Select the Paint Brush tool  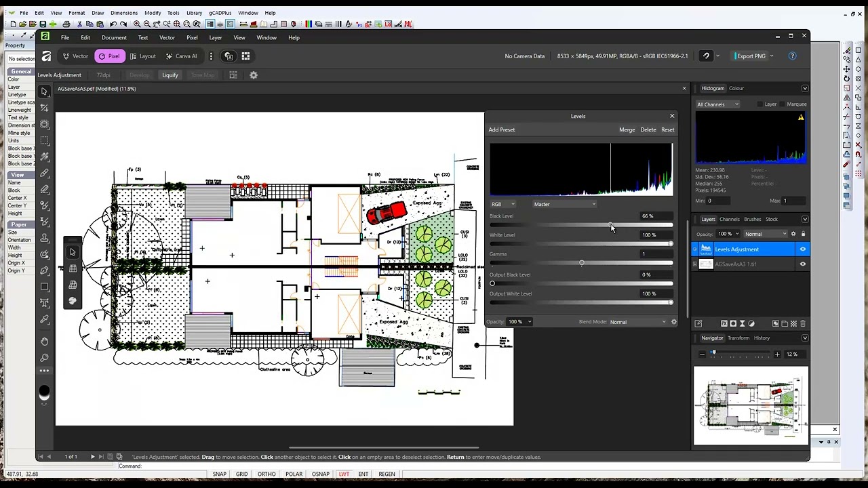click(x=44, y=173)
